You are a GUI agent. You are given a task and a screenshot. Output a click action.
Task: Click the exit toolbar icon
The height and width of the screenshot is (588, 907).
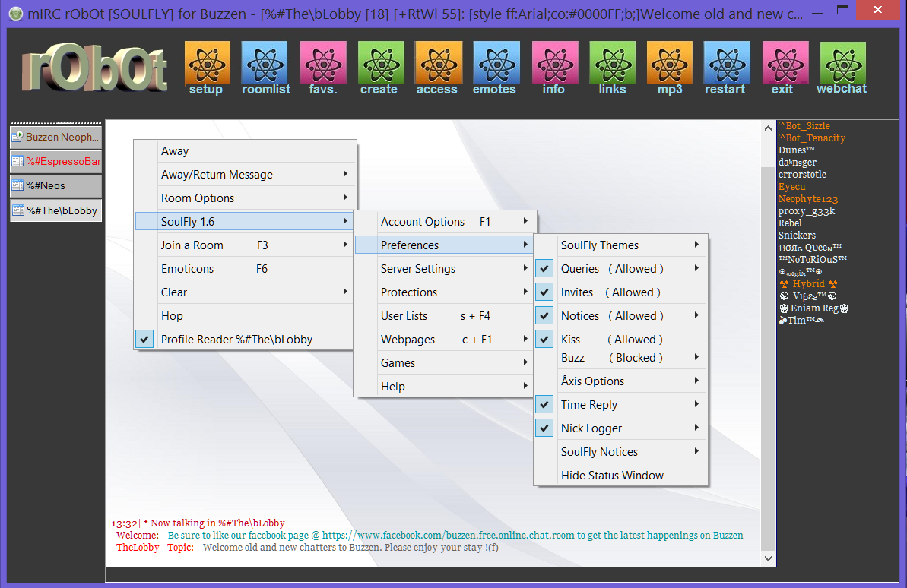coord(785,68)
